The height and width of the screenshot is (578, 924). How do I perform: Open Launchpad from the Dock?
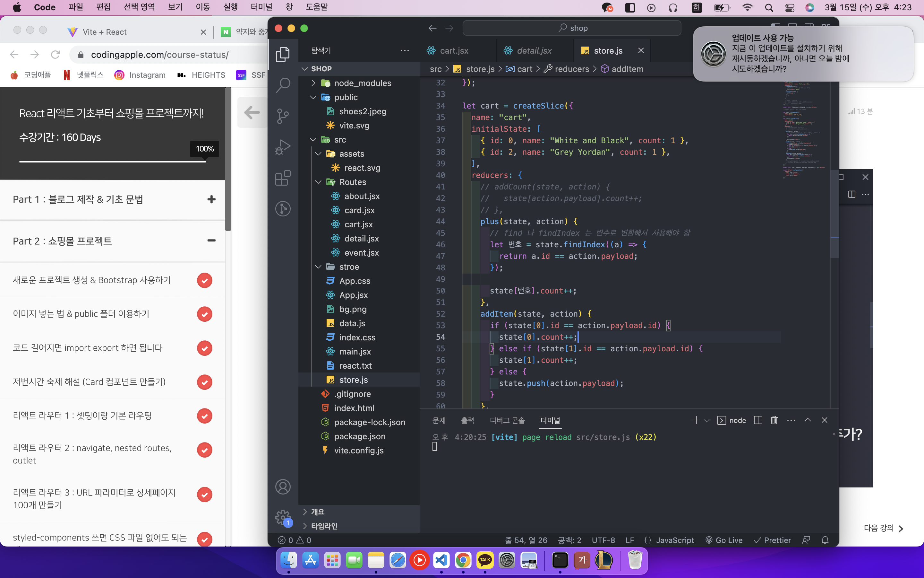coord(332,560)
